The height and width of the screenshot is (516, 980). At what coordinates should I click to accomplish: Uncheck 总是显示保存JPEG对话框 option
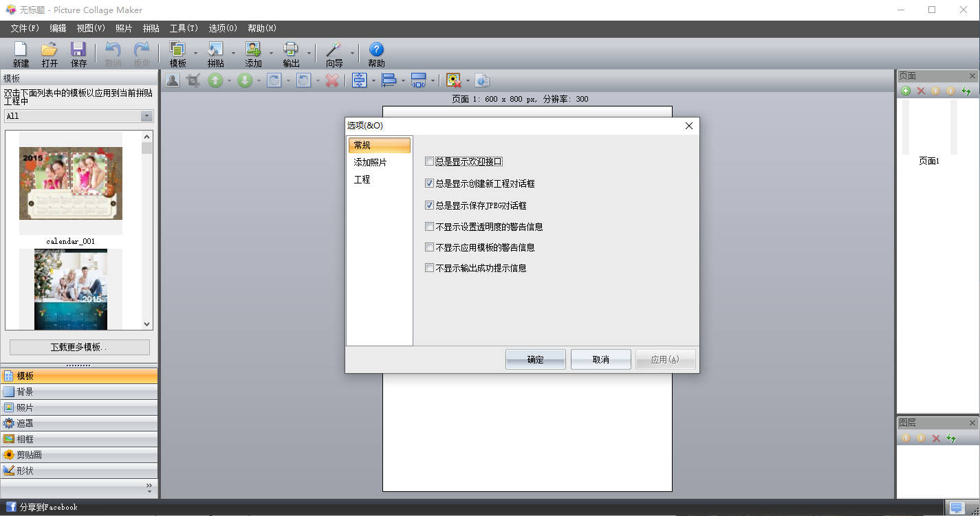(x=429, y=205)
